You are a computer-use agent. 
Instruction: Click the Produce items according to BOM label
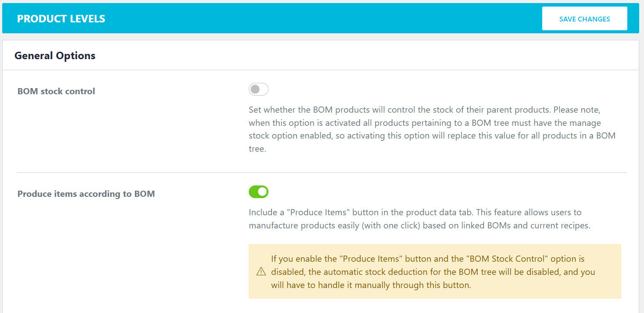[x=86, y=194]
